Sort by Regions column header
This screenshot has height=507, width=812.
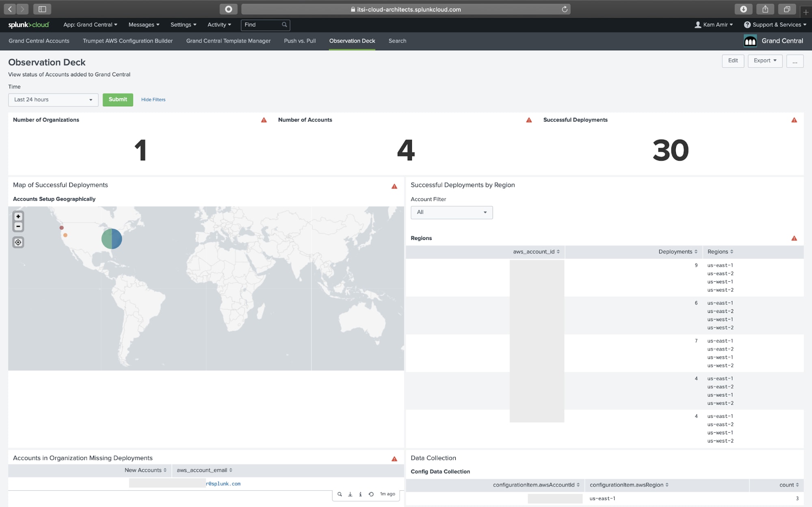click(x=720, y=252)
